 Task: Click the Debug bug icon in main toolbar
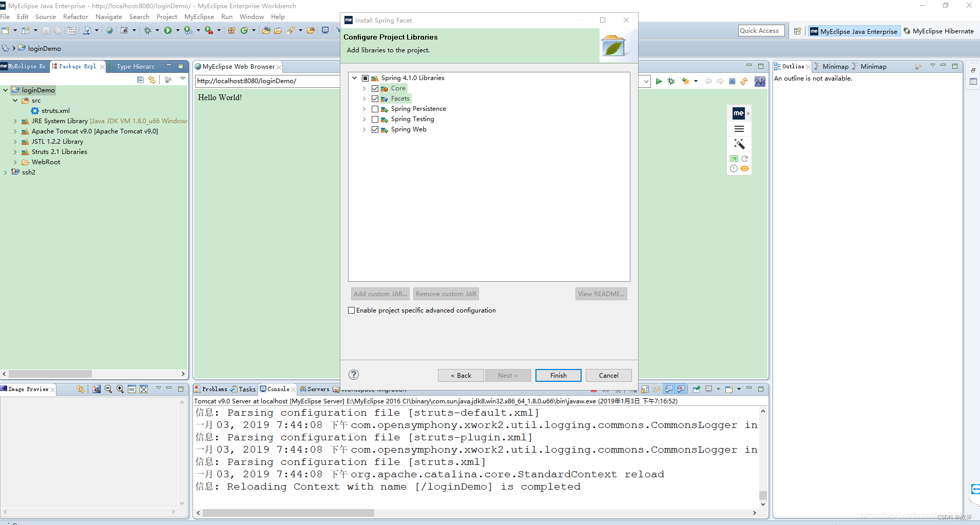point(148,31)
